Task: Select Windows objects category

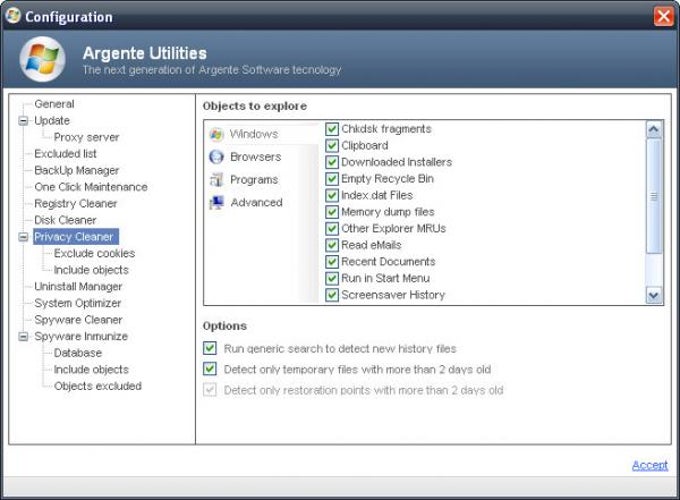Action: click(254, 134)
